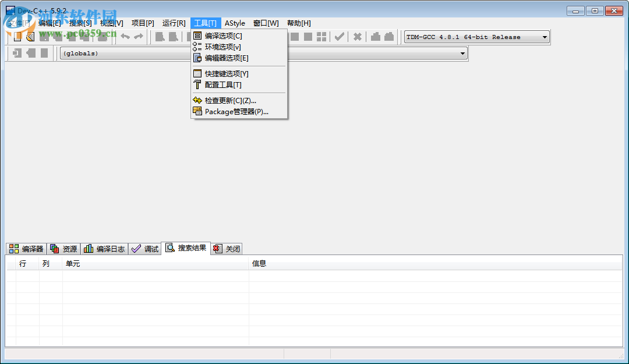Switch to the 调试 tab

point(145,248)
